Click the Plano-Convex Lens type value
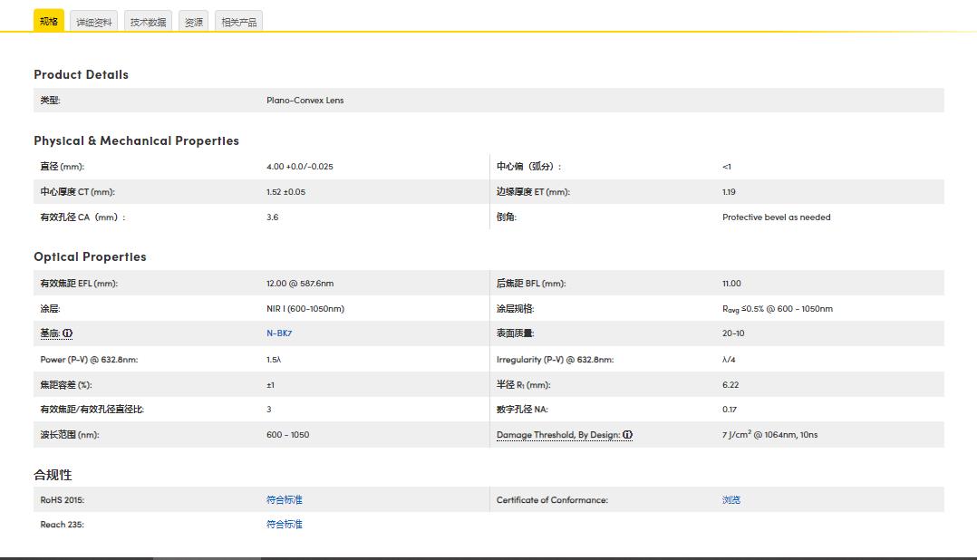Screen dimensions: 977x560 [305, 101]
